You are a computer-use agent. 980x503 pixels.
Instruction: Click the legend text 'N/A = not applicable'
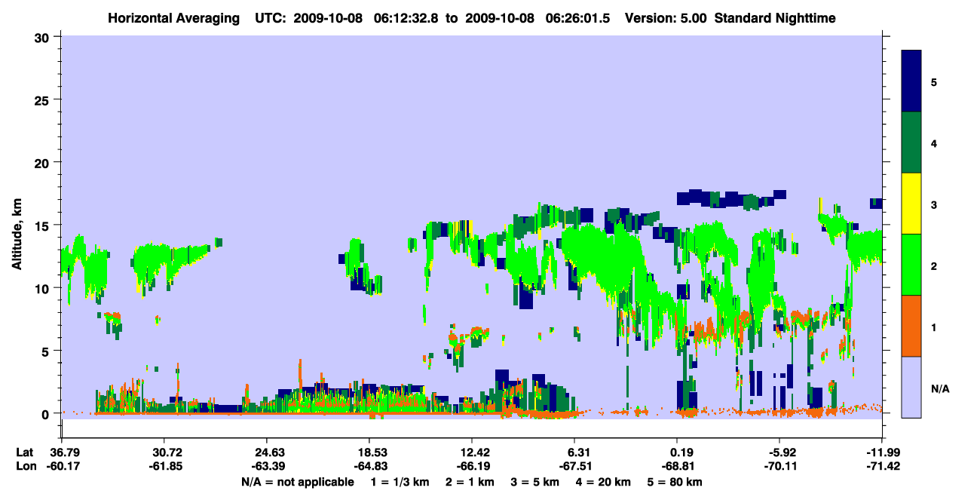[x=298, y=481]
